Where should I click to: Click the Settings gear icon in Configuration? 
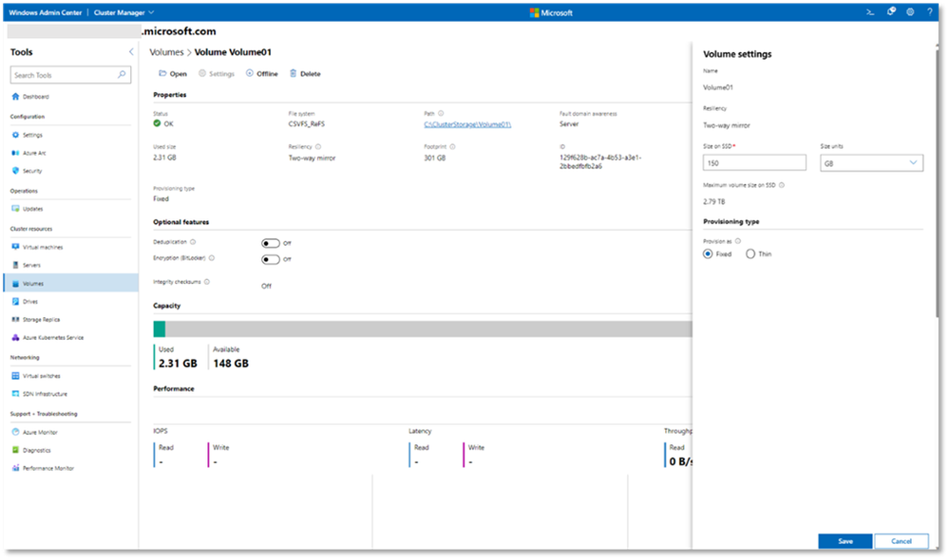(x=16, y=135)
